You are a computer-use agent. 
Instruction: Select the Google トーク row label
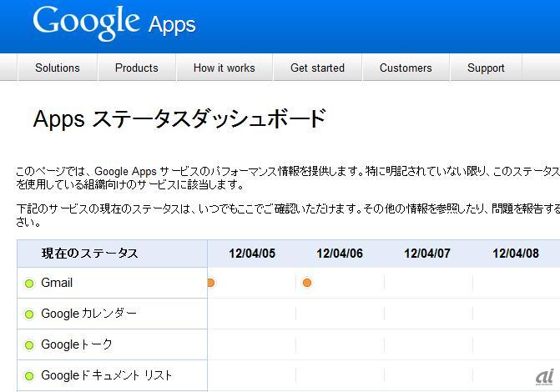[x=77, y=344]
